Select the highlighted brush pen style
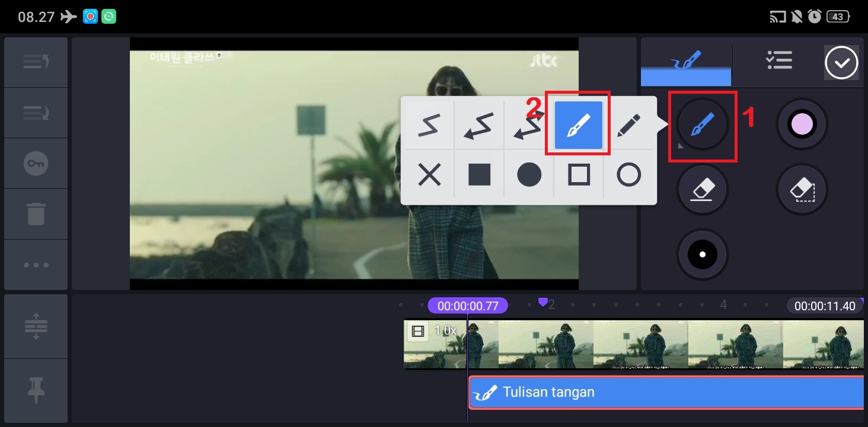Screen dimensions: 868x427 pyautogui.click(x=579, y=125)
